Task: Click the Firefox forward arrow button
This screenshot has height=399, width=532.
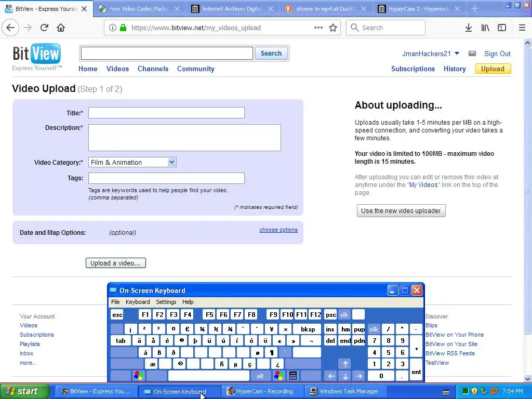Action: click(x=28, y=28)
